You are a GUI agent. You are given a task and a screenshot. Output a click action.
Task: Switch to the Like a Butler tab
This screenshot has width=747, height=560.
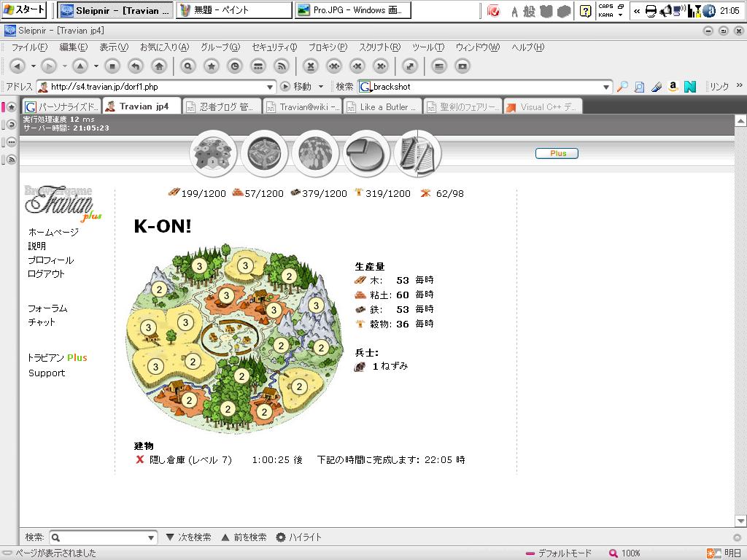click(x=384, y=106)
